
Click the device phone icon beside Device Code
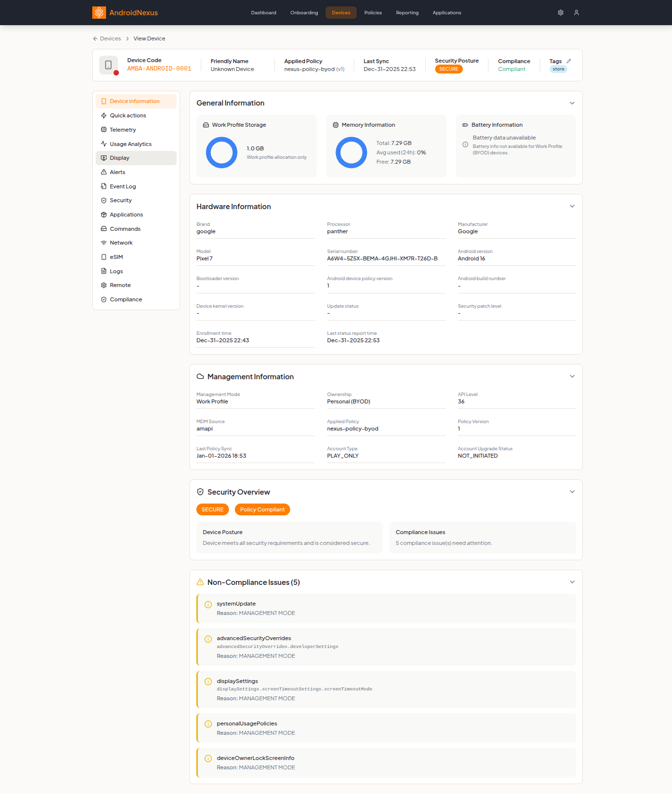[x=109, y=65]
